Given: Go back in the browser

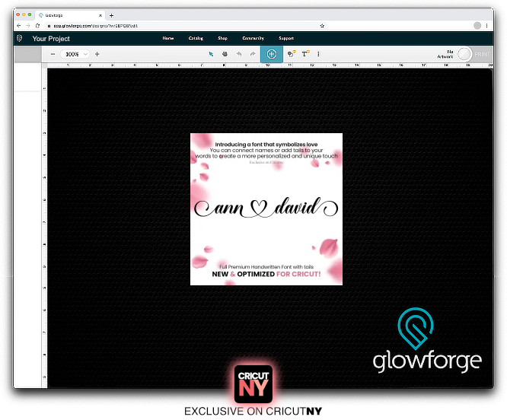Looking at the screenshot, I should [18, 26].
